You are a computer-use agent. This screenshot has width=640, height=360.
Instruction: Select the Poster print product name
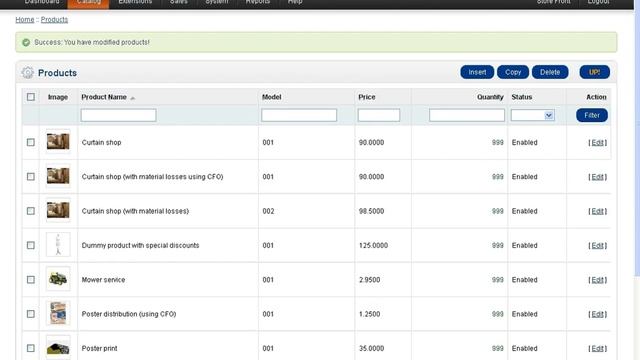click(99, 348)
